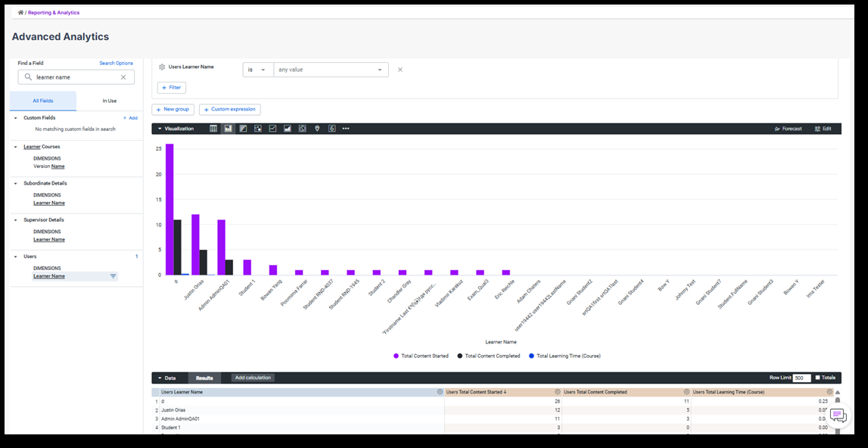Select the line chart visualization icon
Image resolution: width=868 pixels, height=448 pixels.
click(x=273, y=129)
